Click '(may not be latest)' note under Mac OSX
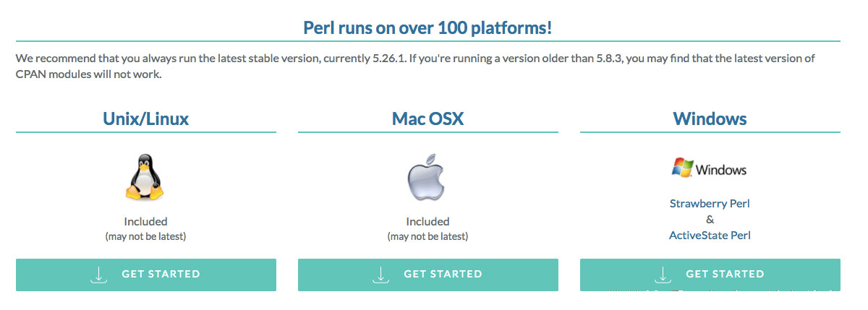 pyautogui.click(x=427, y=236)
